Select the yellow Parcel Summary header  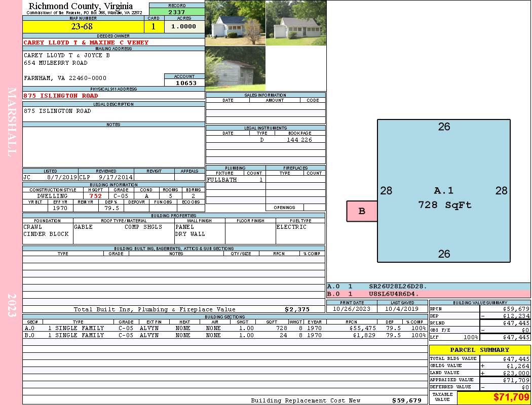tap(479, 350)
